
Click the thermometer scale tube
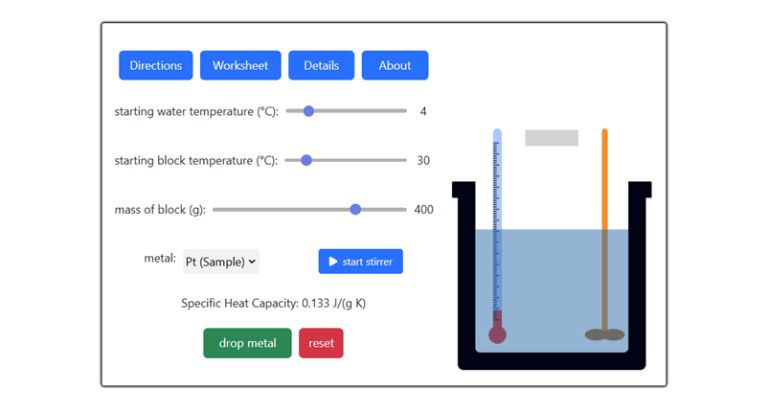click(497, 220)
